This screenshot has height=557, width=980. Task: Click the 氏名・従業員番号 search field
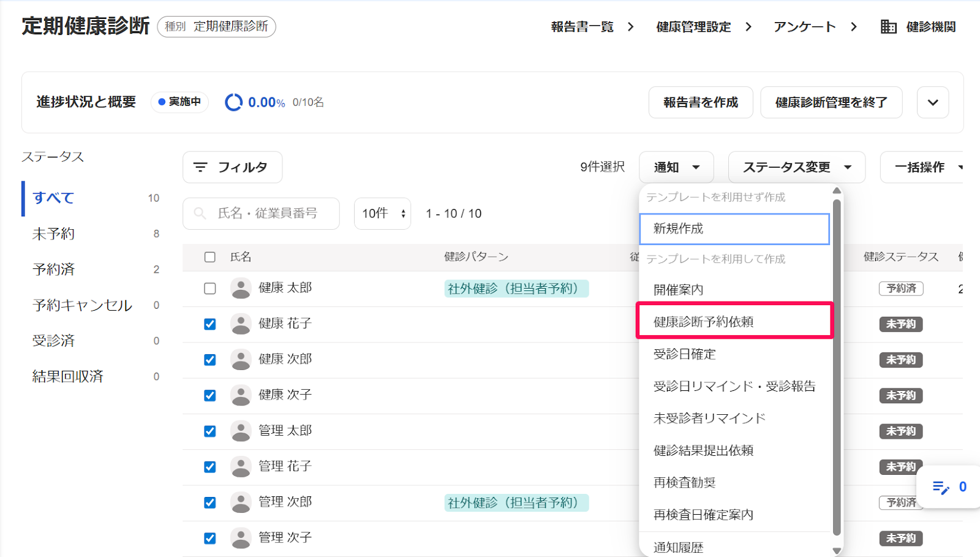(x=261, y=213)
